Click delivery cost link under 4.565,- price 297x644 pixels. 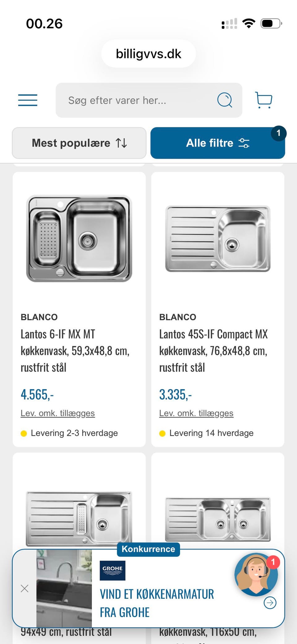tap(58, 413)
